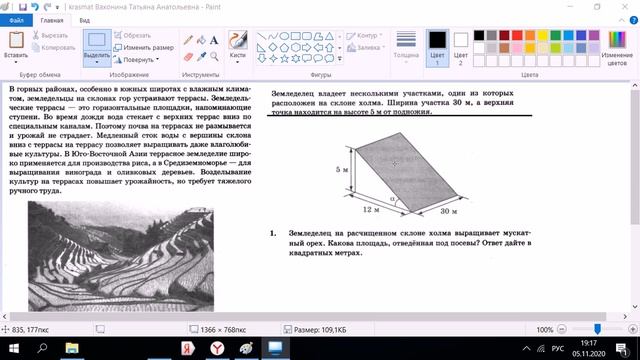Image resolution: width=640 pixels, height=360 pixels.
Task: Open the Windows Start menu
Action: (x=13, y=348)
